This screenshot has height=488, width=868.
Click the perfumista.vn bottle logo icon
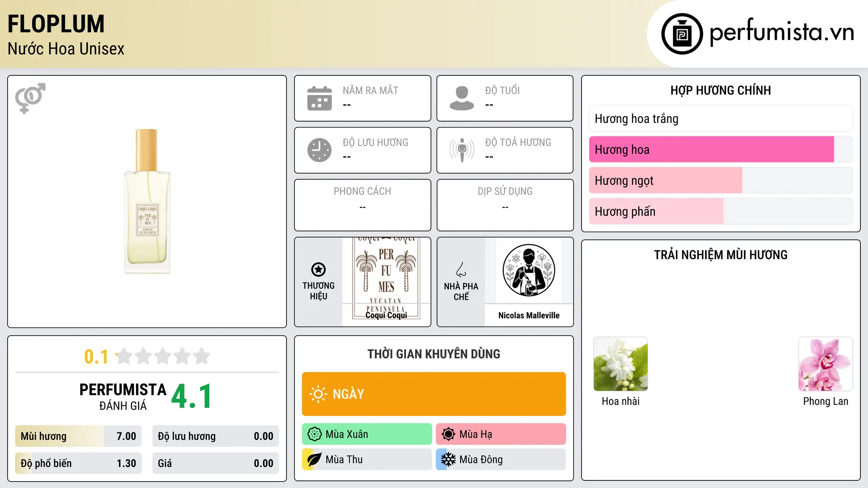coord(682,34)
